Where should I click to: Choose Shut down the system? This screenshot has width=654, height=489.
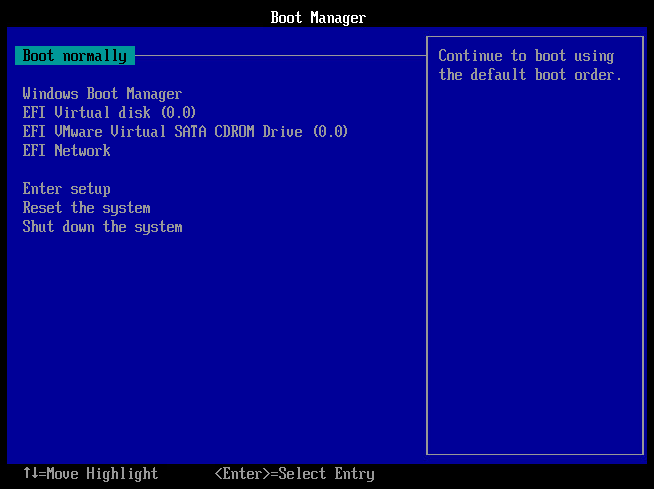coord(102,227)
